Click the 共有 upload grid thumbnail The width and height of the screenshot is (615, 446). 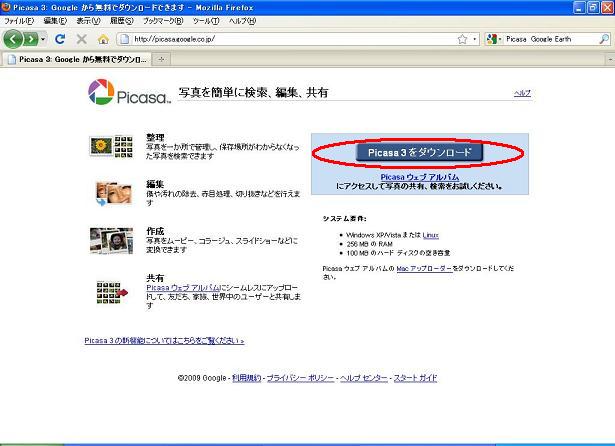(112, 292)
